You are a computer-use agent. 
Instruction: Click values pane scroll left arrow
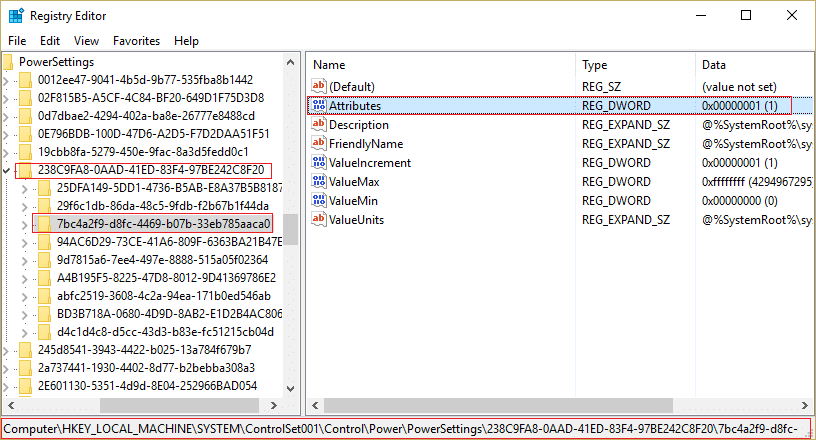315,405
